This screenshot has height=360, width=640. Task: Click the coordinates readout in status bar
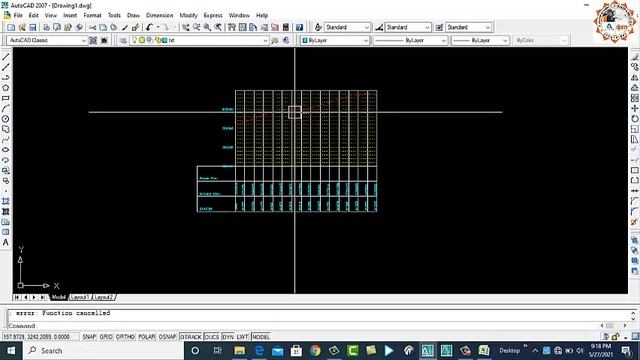click(40, 337)
